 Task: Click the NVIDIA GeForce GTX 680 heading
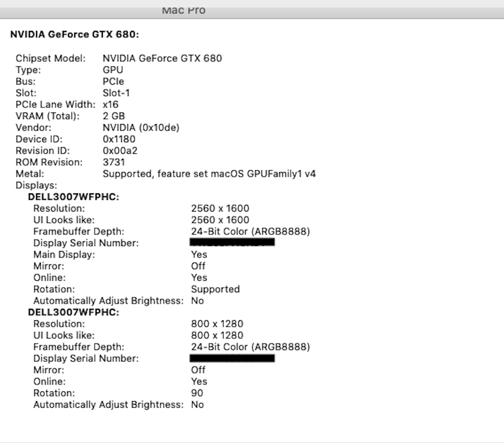75,34
